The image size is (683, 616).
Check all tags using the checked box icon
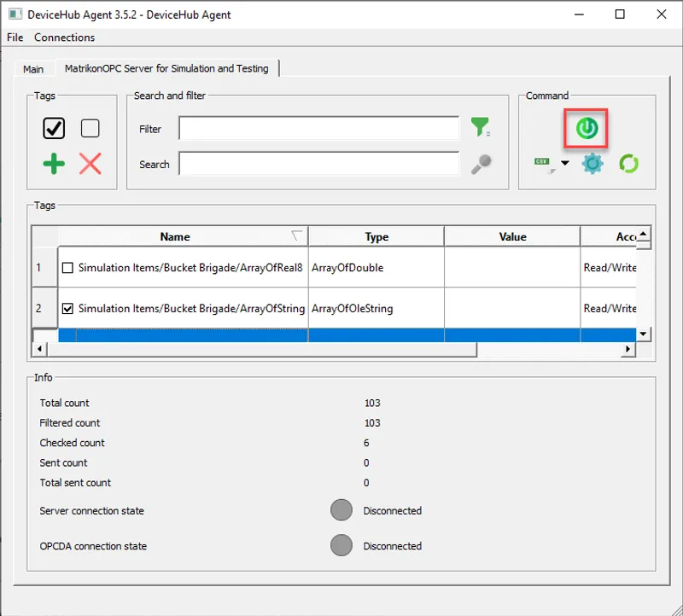(x=53, y=128)
